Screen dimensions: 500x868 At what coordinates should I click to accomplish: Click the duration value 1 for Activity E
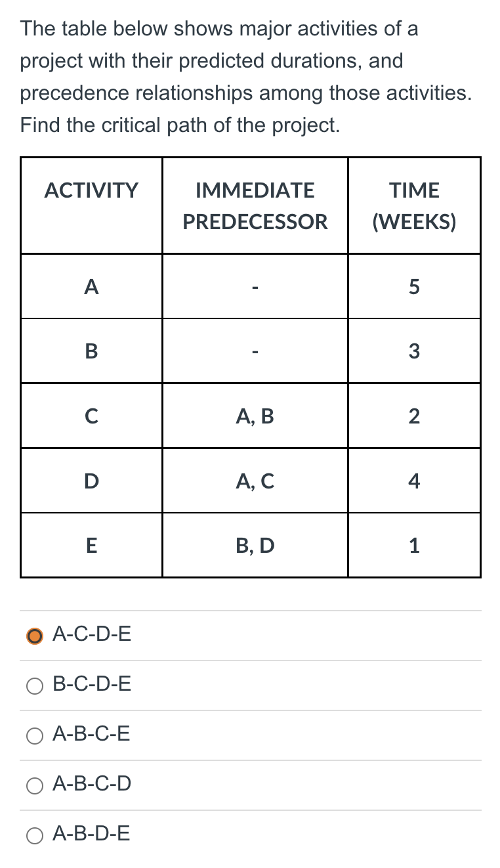413,545
